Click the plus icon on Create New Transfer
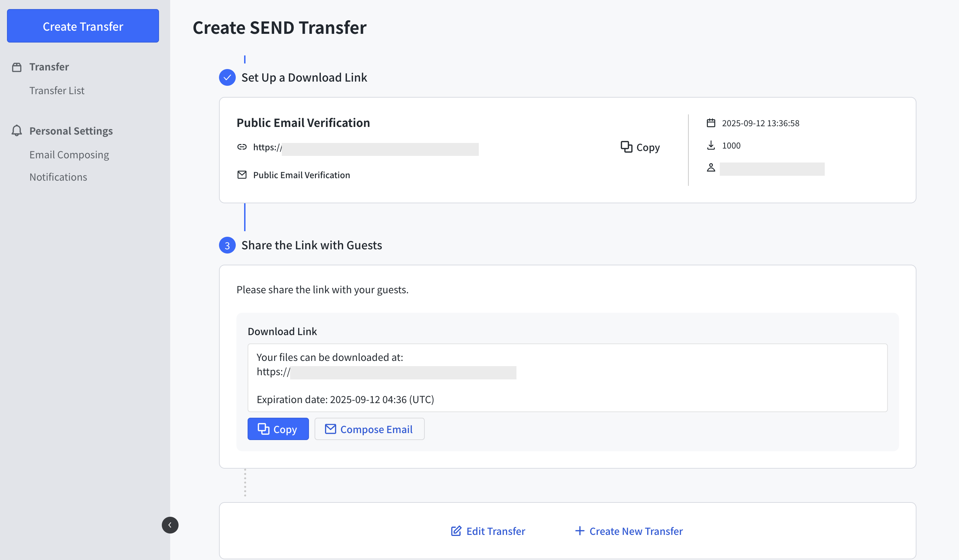The height and width of the screenshot is (560, 959). 580,531
